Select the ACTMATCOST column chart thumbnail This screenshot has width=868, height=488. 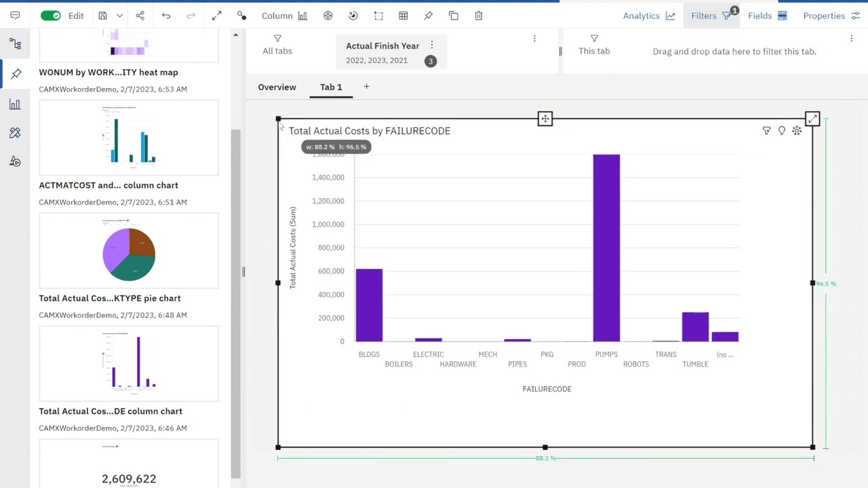[x=129, y=138]
